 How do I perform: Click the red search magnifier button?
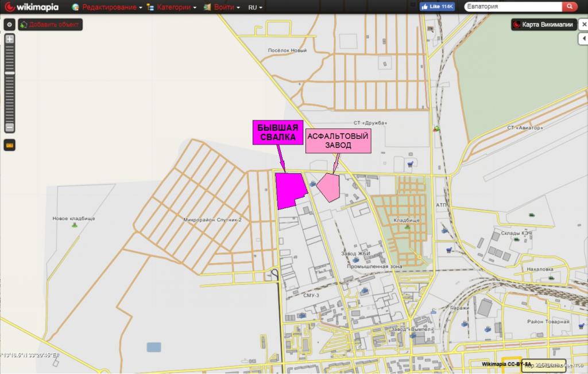pyautogui.click(x=570, y=7)
